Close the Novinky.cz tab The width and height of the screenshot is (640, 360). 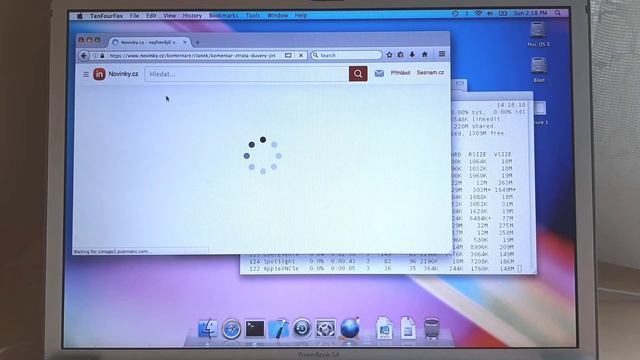coord(185,42)
